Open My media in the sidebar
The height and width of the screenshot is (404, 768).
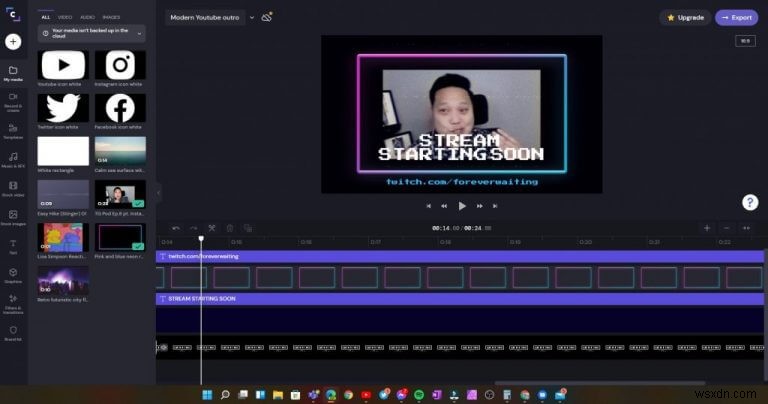pos(13,74)
